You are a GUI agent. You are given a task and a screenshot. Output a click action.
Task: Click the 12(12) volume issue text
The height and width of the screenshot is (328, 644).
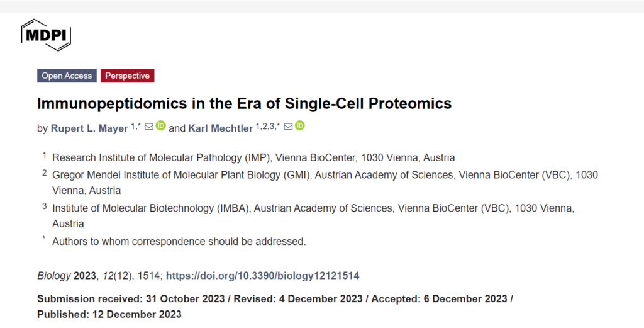(116, 276)
